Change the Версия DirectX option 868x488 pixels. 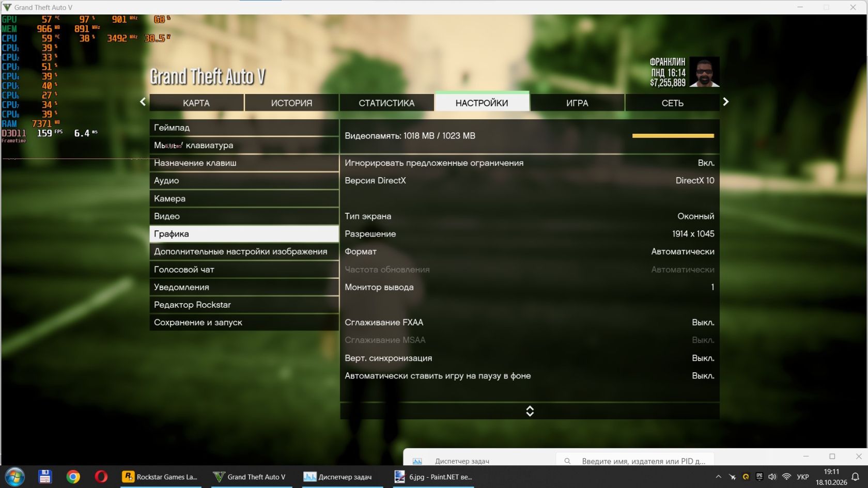(x=530, y=180)
